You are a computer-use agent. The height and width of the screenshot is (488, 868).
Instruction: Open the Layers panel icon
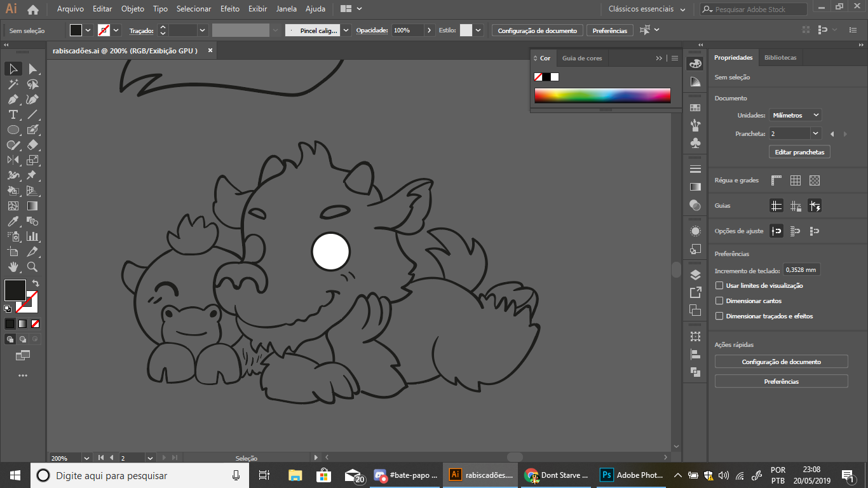[695, 274]
